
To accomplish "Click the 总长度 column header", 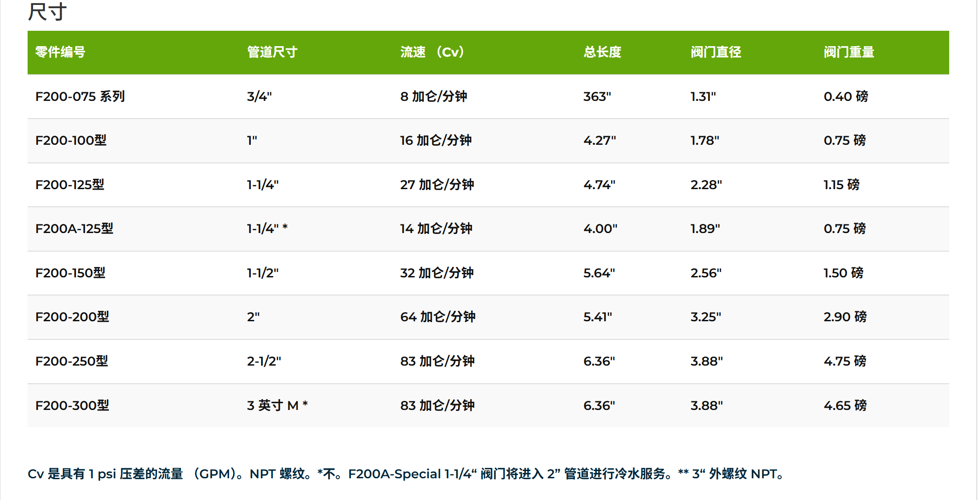I will tap(602, 52).
